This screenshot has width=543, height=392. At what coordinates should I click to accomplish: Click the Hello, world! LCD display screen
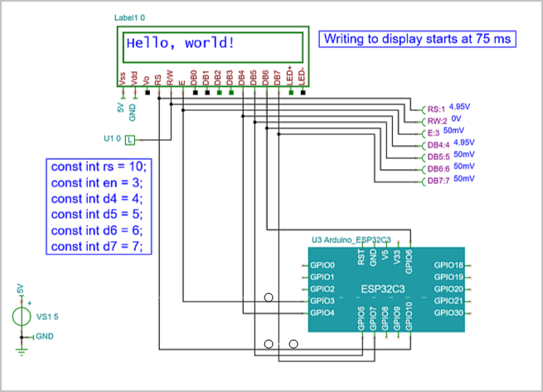[x=216, y=47]
